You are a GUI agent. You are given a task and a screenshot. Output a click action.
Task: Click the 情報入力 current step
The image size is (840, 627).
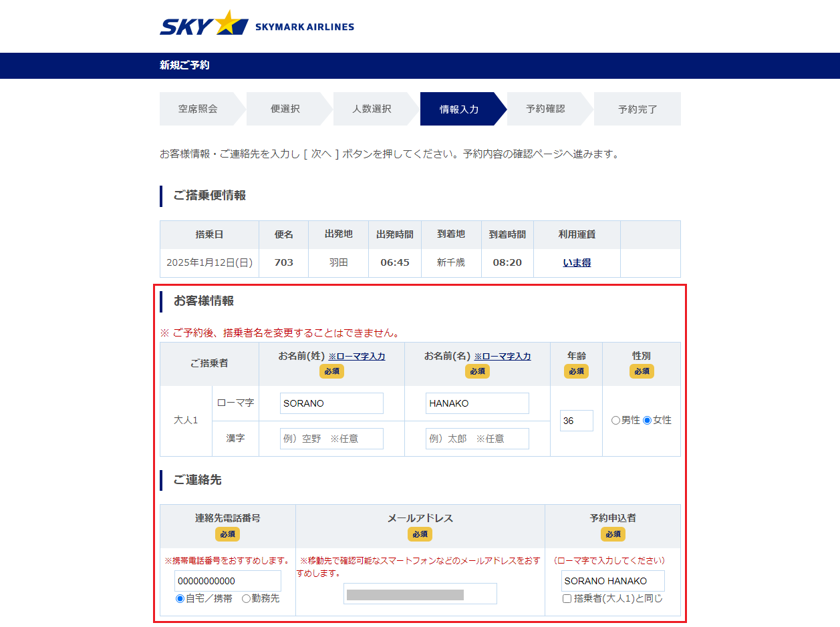pos(459,109)
